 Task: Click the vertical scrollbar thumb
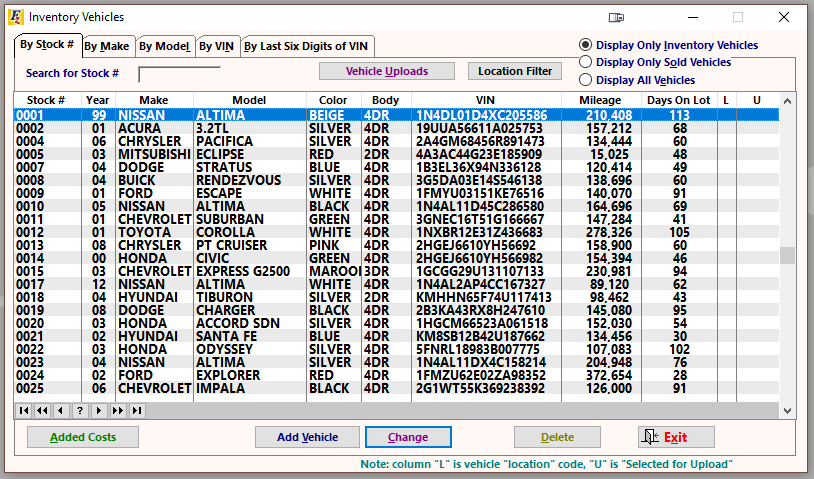(x=788, y=255)
